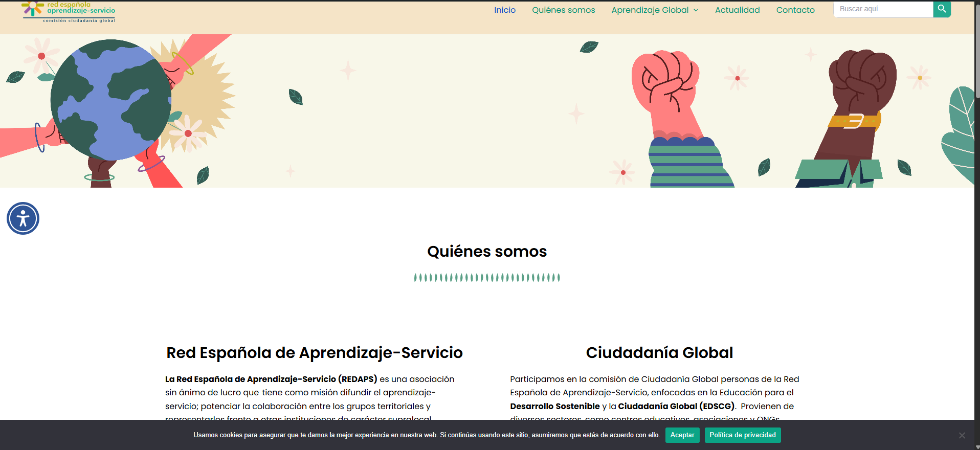
Task: Click the scroll-down arrow of the scrollbar
Action: (x=977, y=446)
